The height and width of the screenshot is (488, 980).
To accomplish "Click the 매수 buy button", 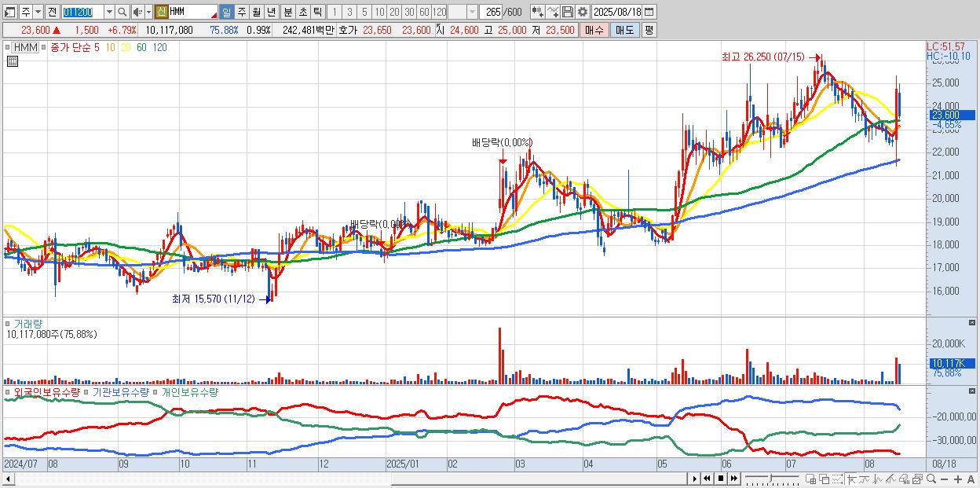I will pos(594,29).
